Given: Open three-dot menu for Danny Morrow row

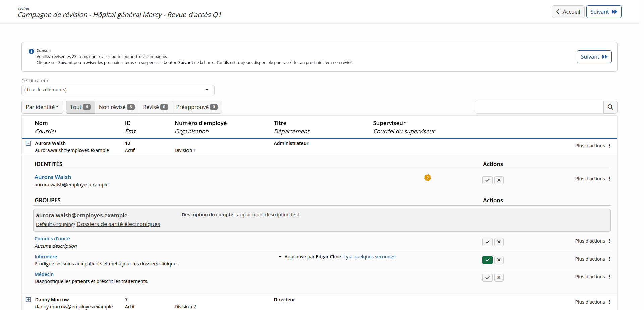Looking at the screenshot, I should (x=609, y=302).
